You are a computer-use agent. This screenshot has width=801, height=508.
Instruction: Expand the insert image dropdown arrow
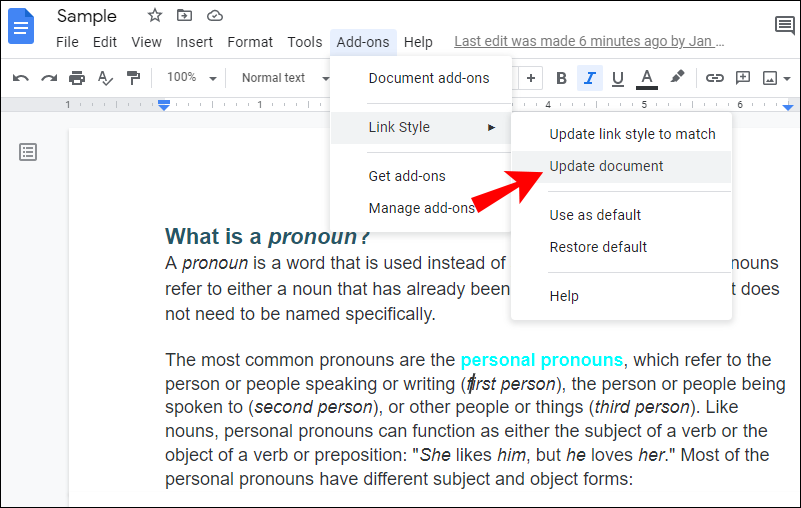pos(787,79)
